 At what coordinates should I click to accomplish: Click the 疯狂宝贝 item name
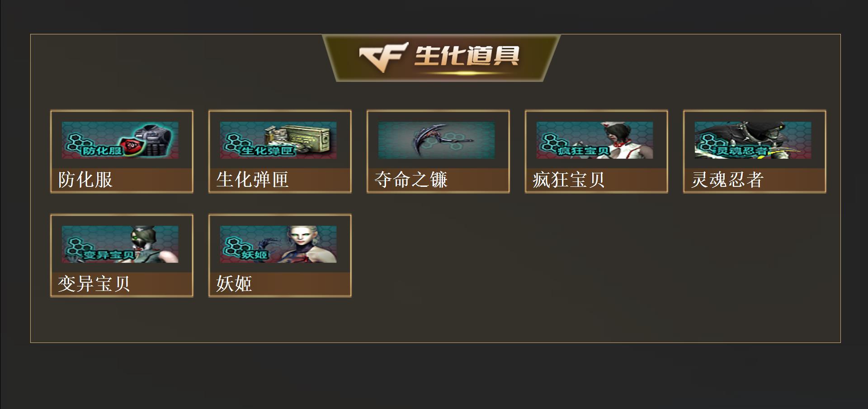click(x=569, y=180)
